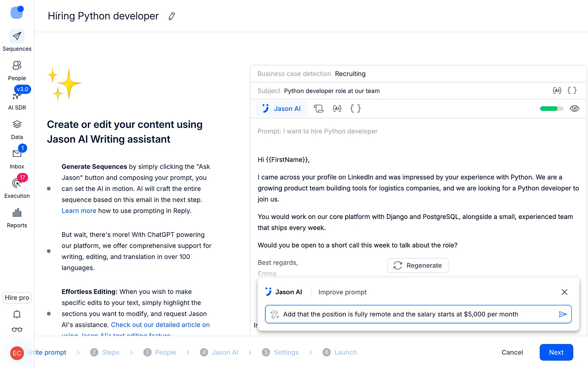Click the notifications bell icon
Viewport: 588px width, 368px height.
tap(17, 314)
